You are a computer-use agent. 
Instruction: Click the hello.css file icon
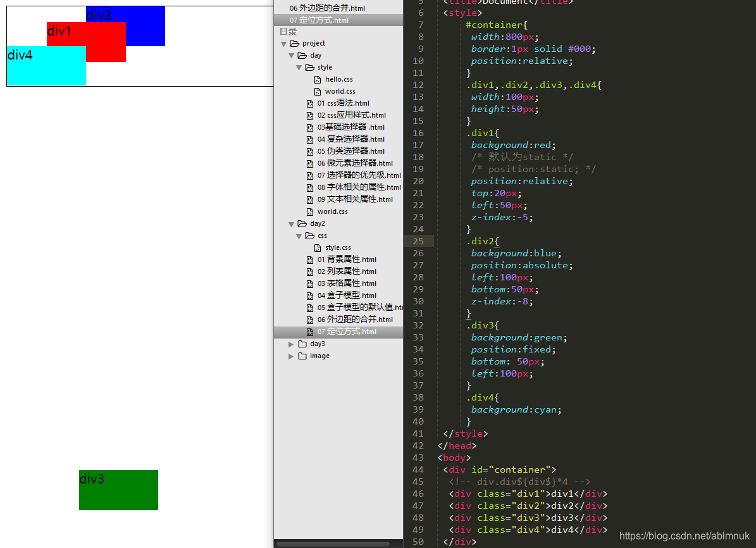318,80
